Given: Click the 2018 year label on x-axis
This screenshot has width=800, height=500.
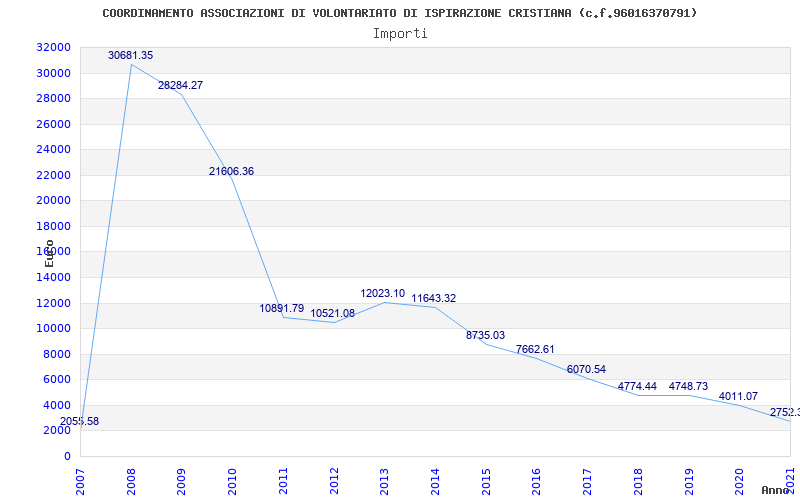Looking at the screenshot, I should [638, 481].
